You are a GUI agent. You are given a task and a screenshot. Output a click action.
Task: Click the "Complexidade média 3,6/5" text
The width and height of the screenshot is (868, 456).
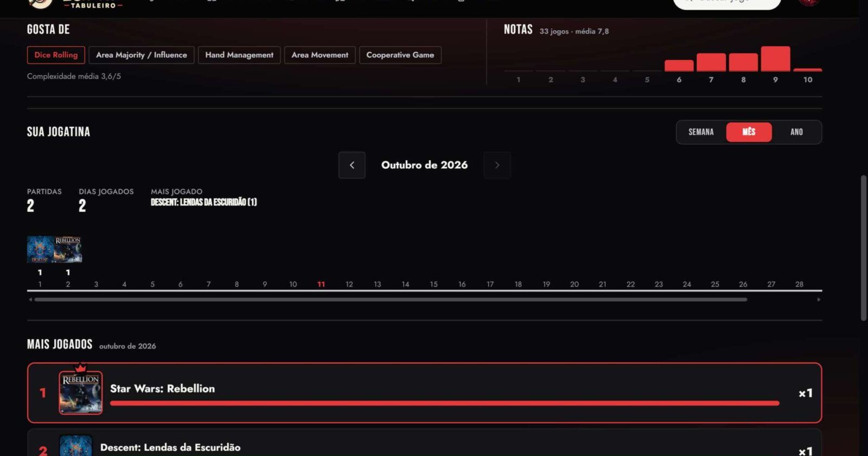(74, 76)
